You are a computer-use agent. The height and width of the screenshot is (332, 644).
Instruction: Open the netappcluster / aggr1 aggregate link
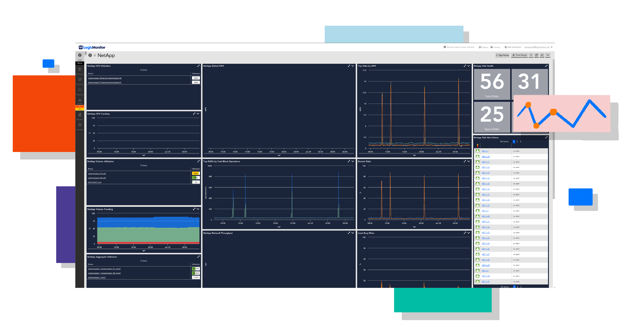click(x=97, y=278)
